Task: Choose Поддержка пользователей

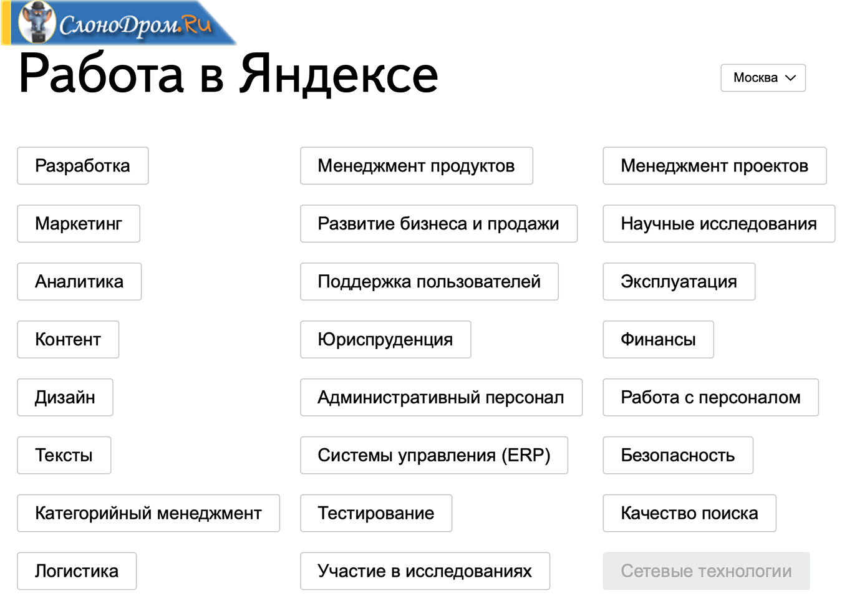Action: pyautogui.click(x=429, y=282)
